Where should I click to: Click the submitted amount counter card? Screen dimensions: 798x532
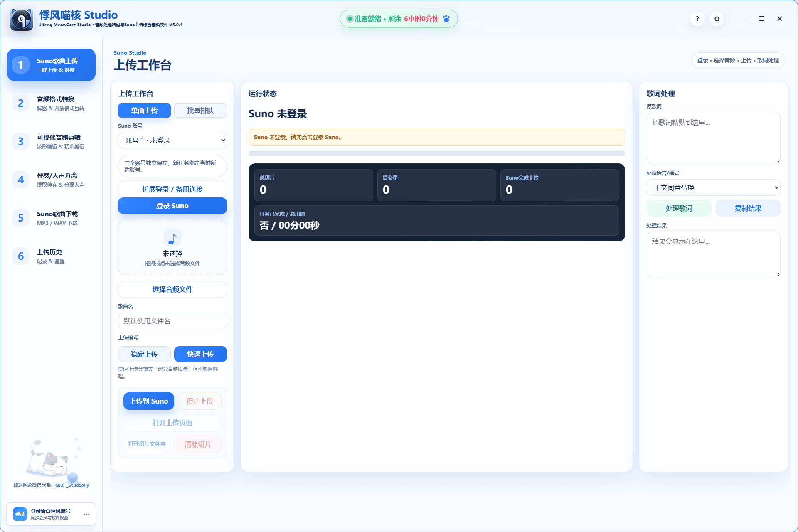[437, 185]
